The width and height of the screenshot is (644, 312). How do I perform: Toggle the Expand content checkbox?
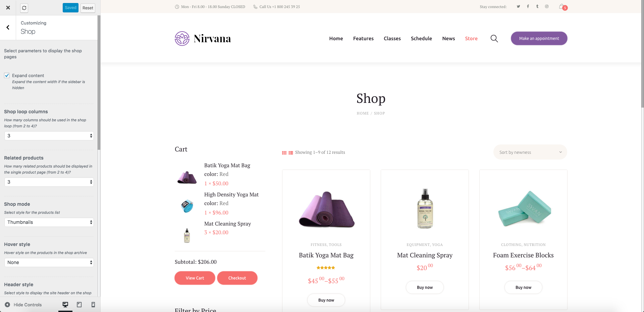(x=7, y=75)
